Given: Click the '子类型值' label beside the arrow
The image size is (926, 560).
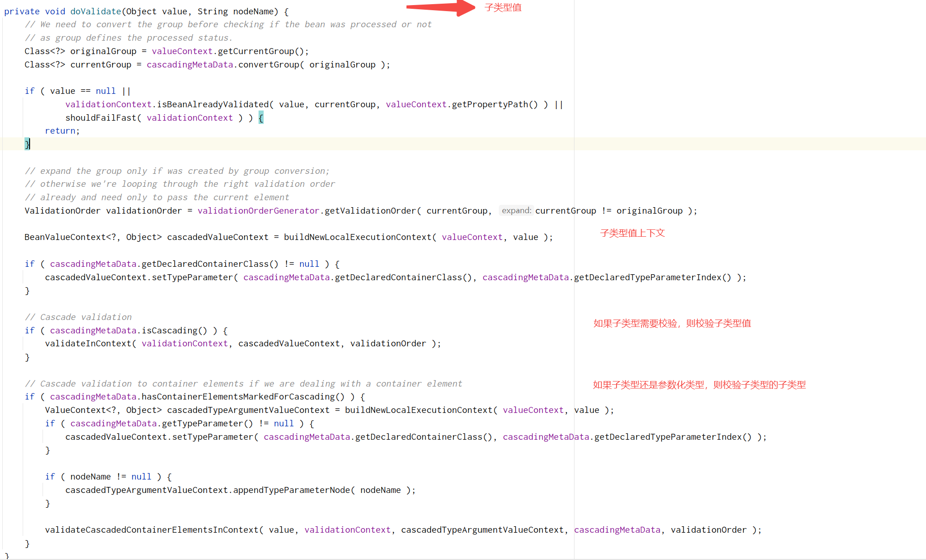Looking at the screenshot, I should (503, 7).
